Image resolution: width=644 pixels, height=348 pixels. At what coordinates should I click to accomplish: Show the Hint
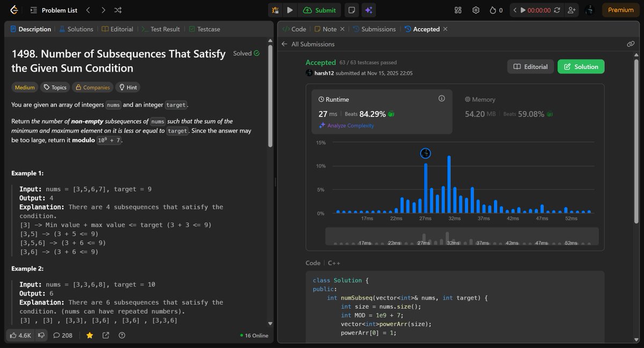pos(128,87)
